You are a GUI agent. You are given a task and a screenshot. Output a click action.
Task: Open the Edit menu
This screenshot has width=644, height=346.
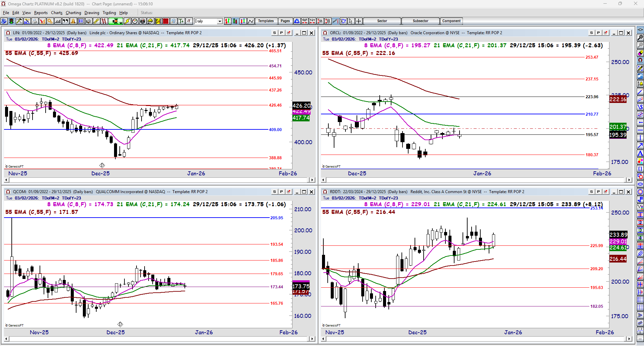click(16, 13)
